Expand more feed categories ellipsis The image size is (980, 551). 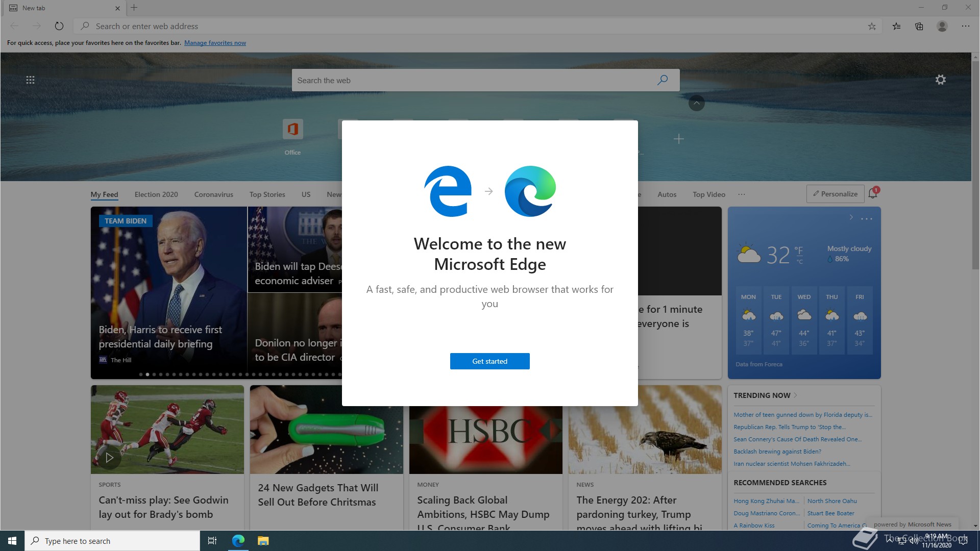coord(742,194)
